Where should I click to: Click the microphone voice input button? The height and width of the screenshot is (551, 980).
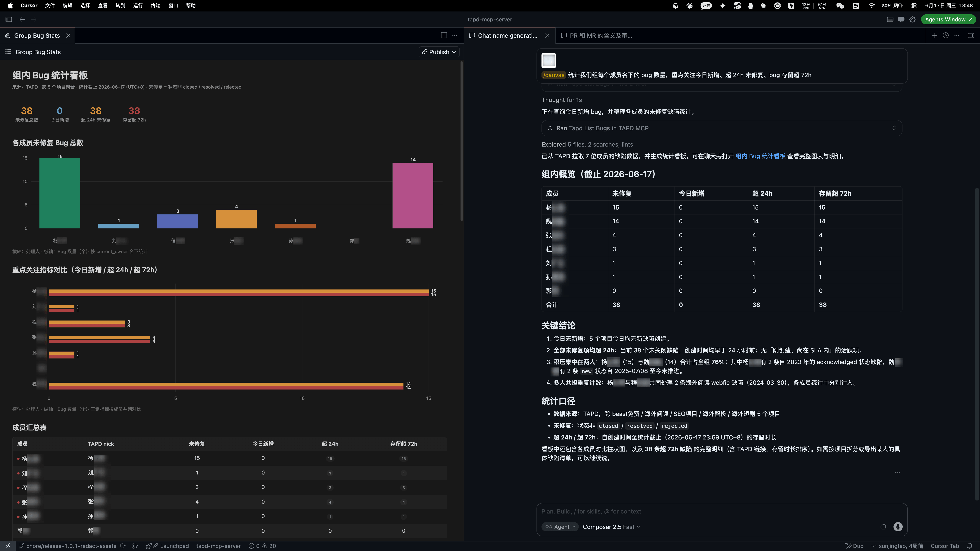tap(898, 527)
